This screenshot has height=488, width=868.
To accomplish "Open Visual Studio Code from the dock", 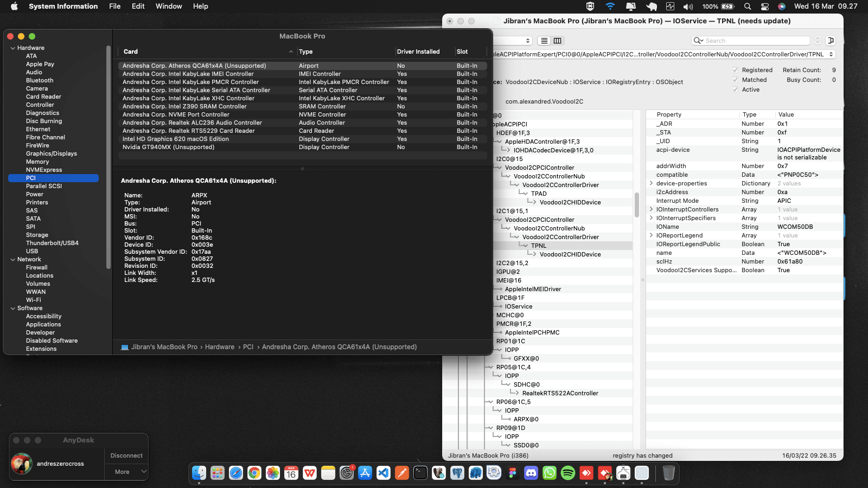I will [384, 473].
